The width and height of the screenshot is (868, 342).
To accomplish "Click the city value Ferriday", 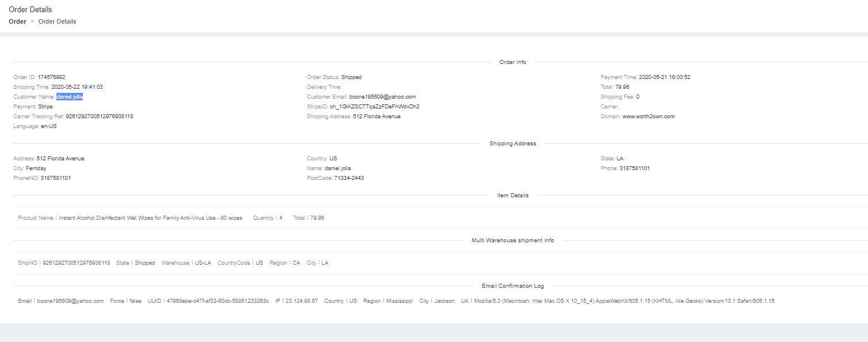I will coord(36,168).
